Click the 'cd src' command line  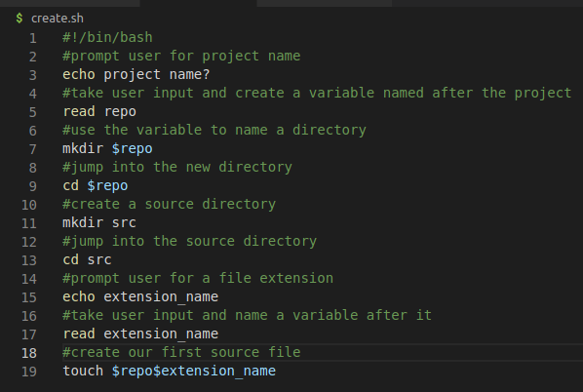click(87, 259)
